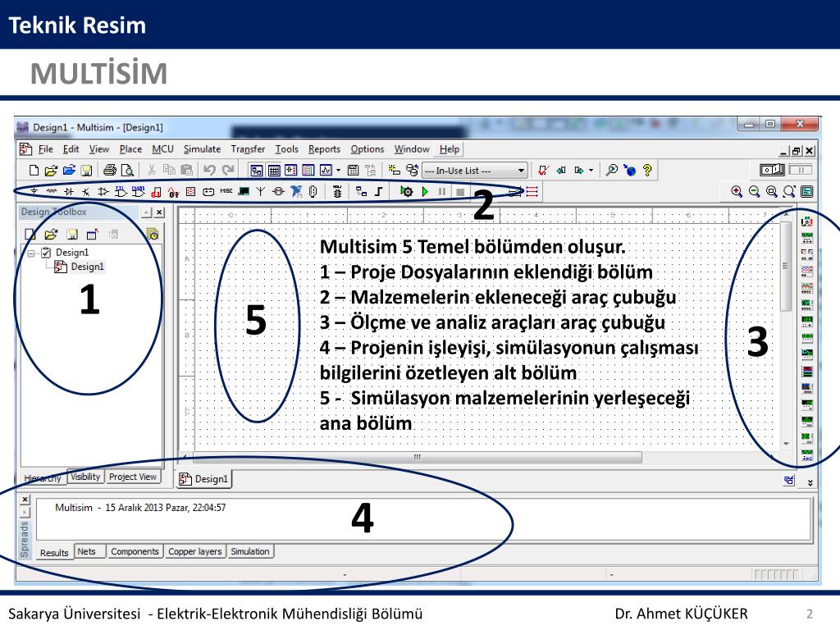
Task: Place a Diode component
Action: pyautogui.click(x=69, y=191)
